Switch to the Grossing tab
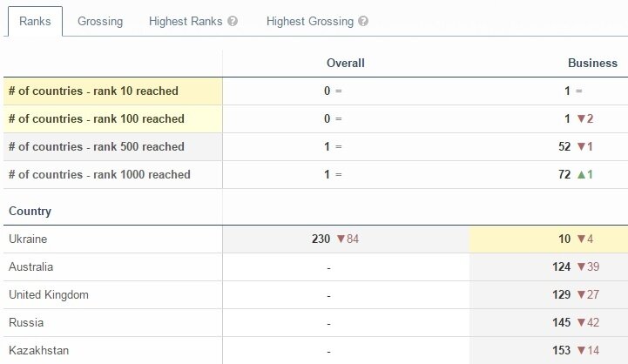Image resolution: width=628 pixels, height=364 pixels. [x=100, y=21]
